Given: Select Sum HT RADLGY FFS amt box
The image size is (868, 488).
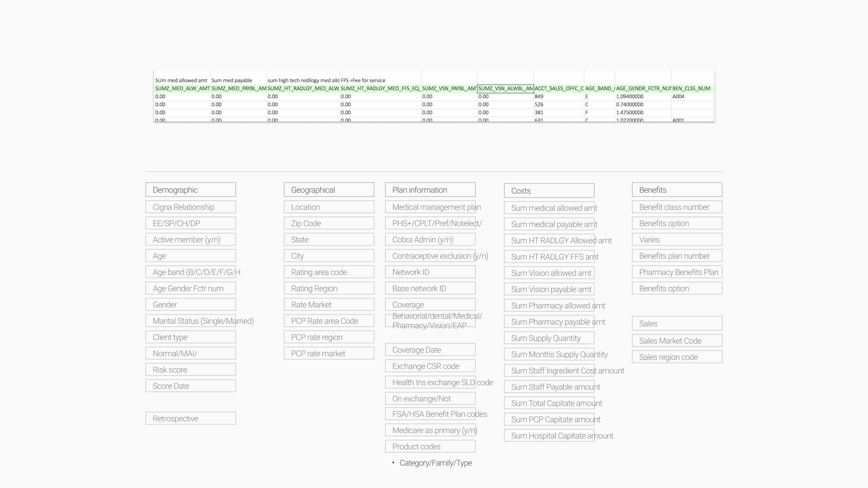Looking at the screenshot, I should [549, 257].
